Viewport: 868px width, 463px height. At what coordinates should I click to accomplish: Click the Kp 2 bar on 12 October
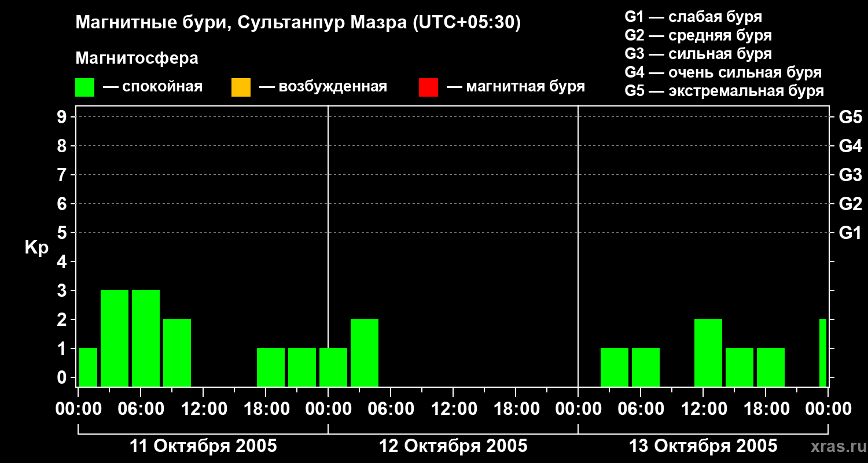365,352
